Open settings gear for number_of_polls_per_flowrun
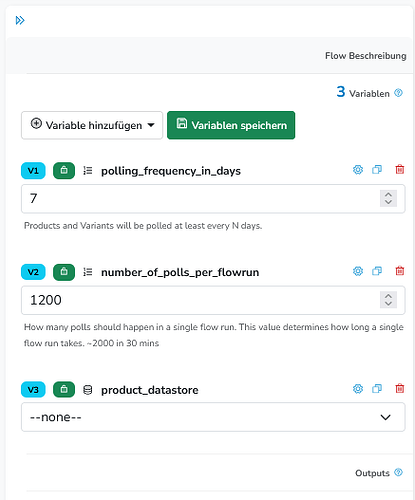 pyautogui.click(x=358, y=271)
